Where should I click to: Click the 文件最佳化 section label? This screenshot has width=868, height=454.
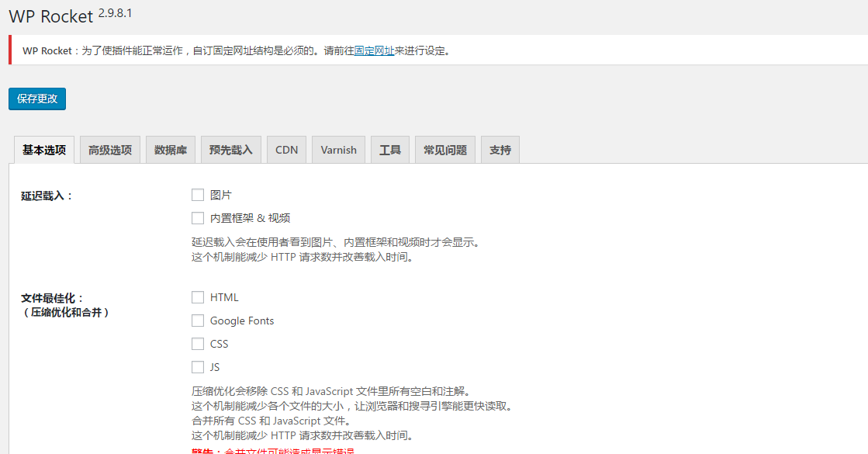point(52,298)
